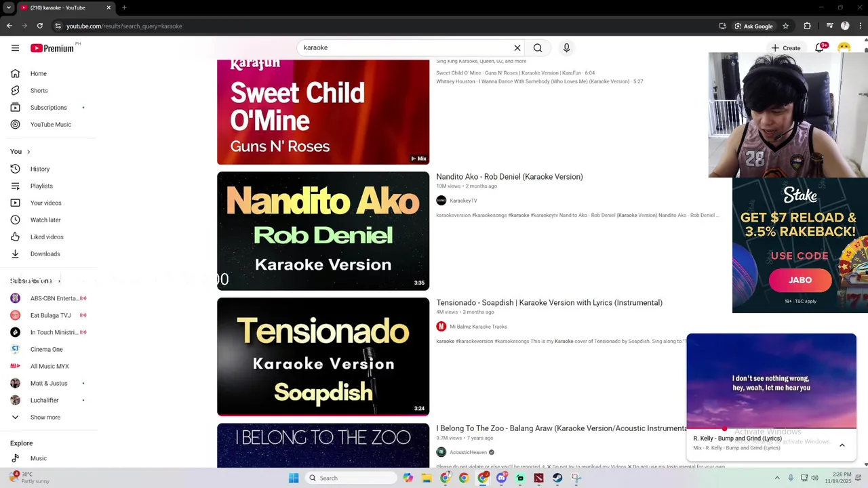Open the browser extensions puzzle icon
The height and width of the screenshot is (488, 868).
click(807, 26)
